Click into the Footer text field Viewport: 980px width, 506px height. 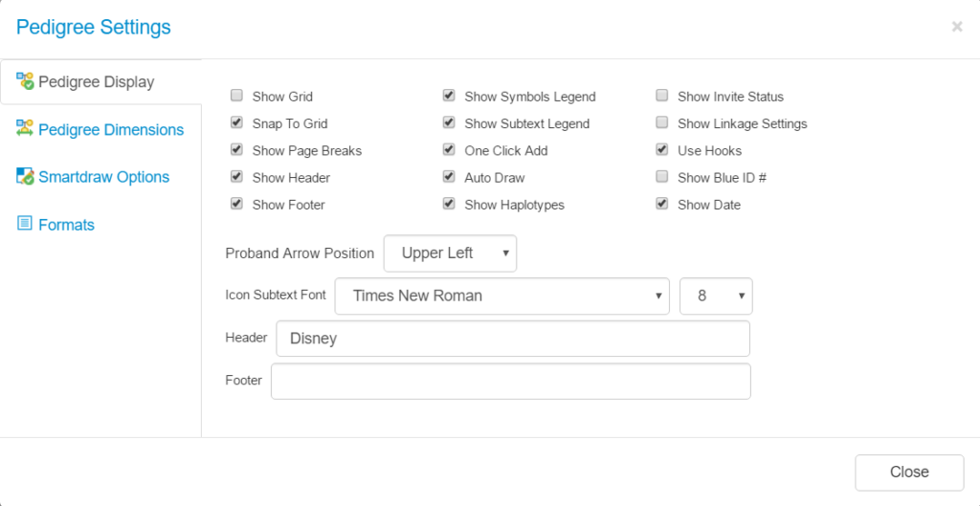click(x=510, y=381)
